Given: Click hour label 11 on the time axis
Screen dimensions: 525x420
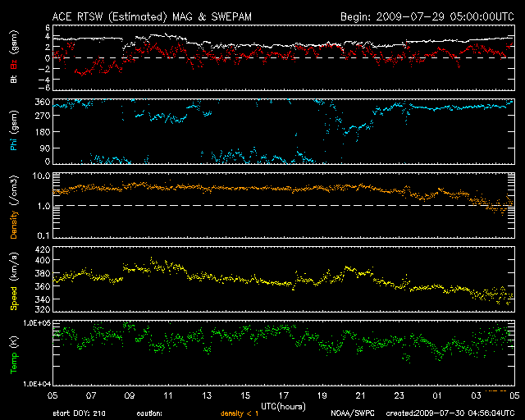Looking at the screenshot, I should pyautogui.click(x=168, y=396).
